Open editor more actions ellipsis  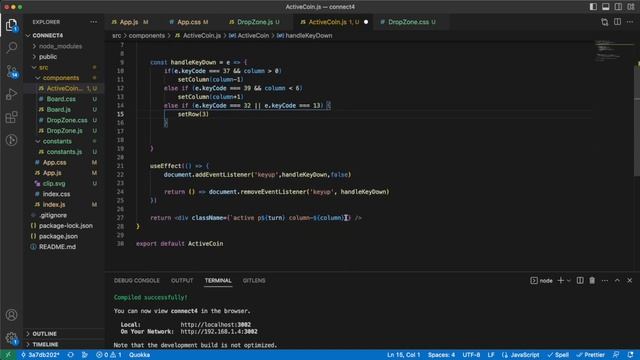tap(630, 22)
